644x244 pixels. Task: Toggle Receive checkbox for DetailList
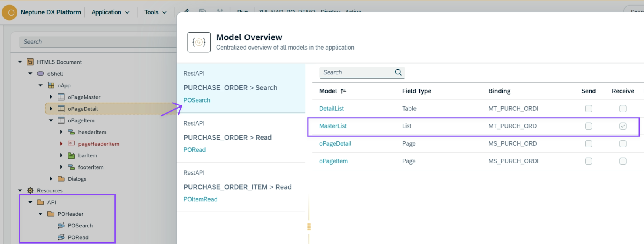[623, 108]
